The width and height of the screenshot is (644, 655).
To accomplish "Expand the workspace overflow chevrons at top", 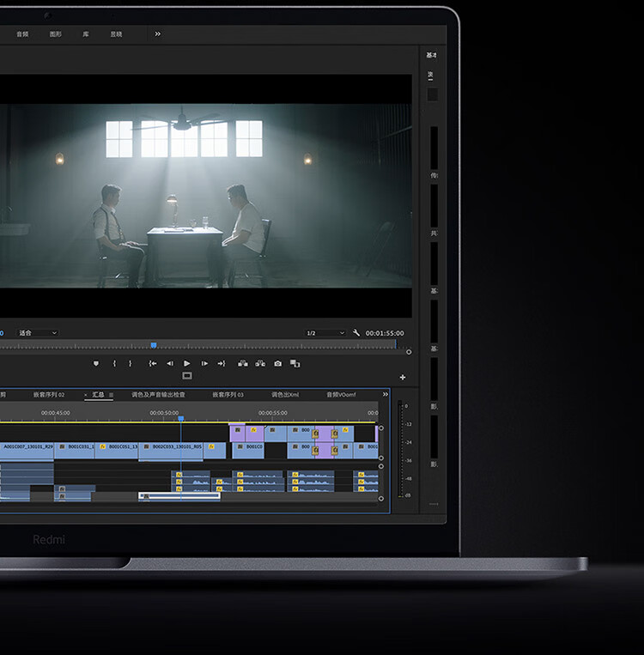I will point(157,33).
